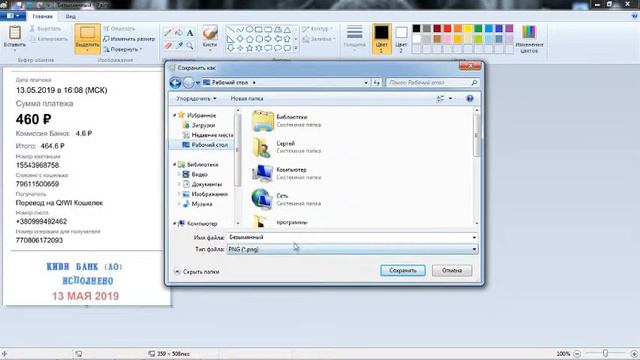Viewport: 640px width, 360px height.
Task: Expand the shapes gallery more arrow
Action: [x=296, y=48]
